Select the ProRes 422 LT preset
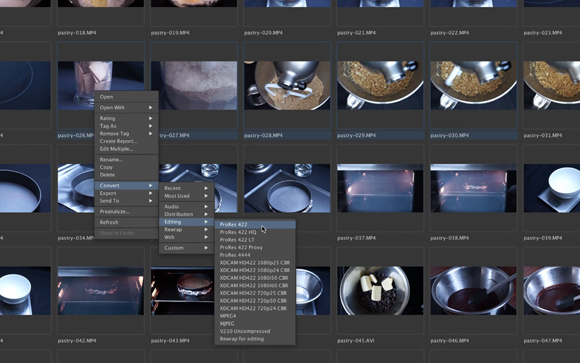Image resolution: width=580 pixels, height=363 pixels. pos(255,240)
